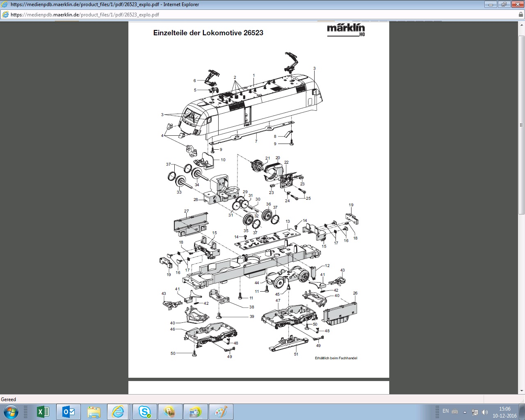Click part label 27 on the circuit cover

[187, 212]
